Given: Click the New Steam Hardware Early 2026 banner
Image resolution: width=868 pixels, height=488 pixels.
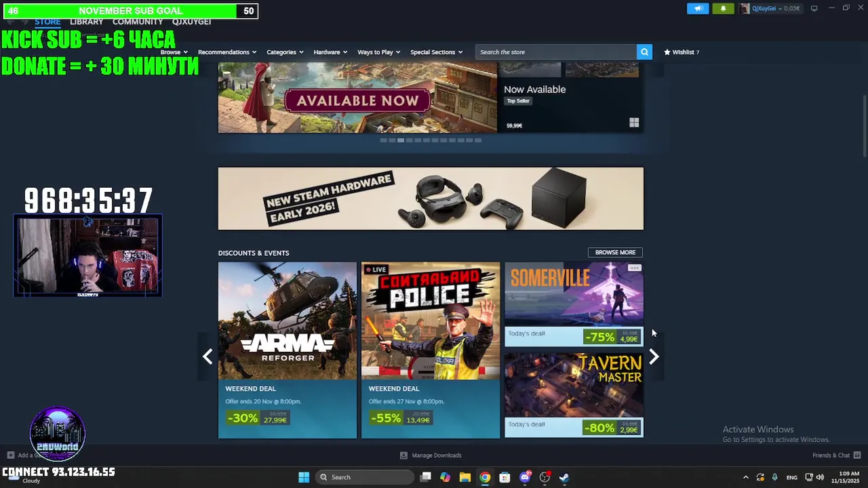Looking at the screenshot, I should tap(431, 199).
